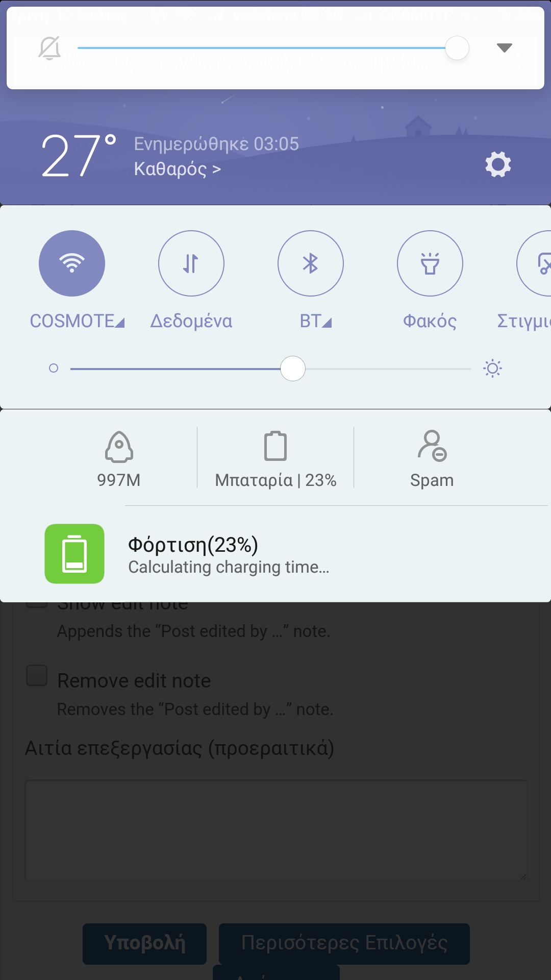Open the Φόρτιση(23%) charging notification

click(x=275, y=554)
